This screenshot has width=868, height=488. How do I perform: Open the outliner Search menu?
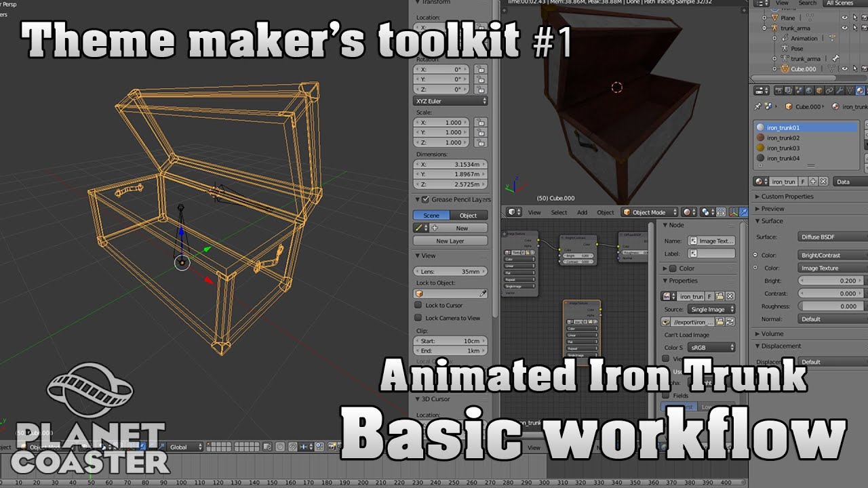807,3
